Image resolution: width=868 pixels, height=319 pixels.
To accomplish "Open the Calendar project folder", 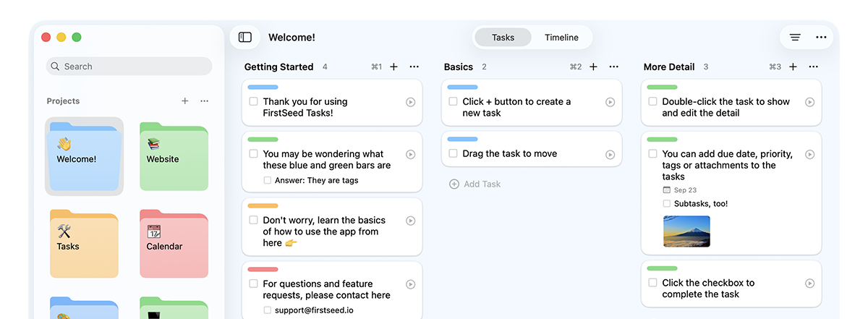I will pyautogui.click(x=174, y=244).
